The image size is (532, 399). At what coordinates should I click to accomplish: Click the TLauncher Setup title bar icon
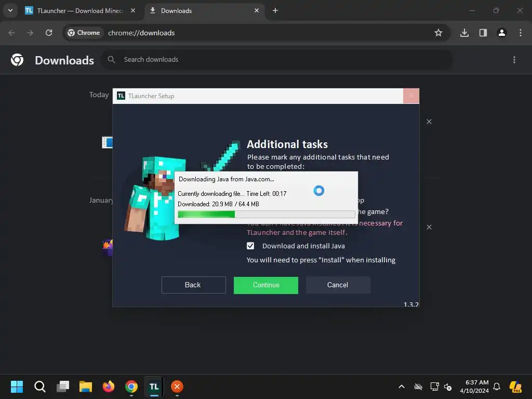pyautogui.click(x=121, y=96)
